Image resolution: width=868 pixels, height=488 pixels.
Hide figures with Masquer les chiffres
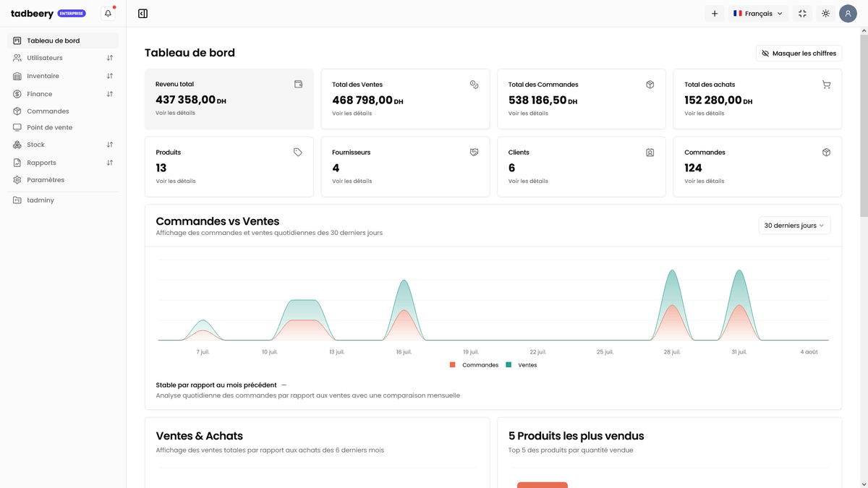pyautogui.click(x=799, y=53)
